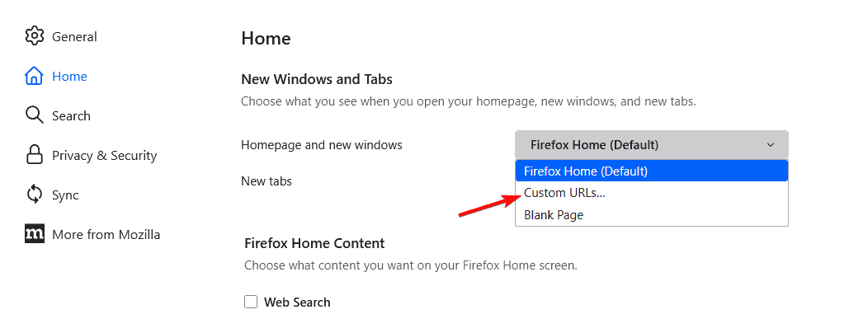Choose Blank Page option
Image resolution: width=868 pixels, height=333 pixels.
[x=554, y=214]
